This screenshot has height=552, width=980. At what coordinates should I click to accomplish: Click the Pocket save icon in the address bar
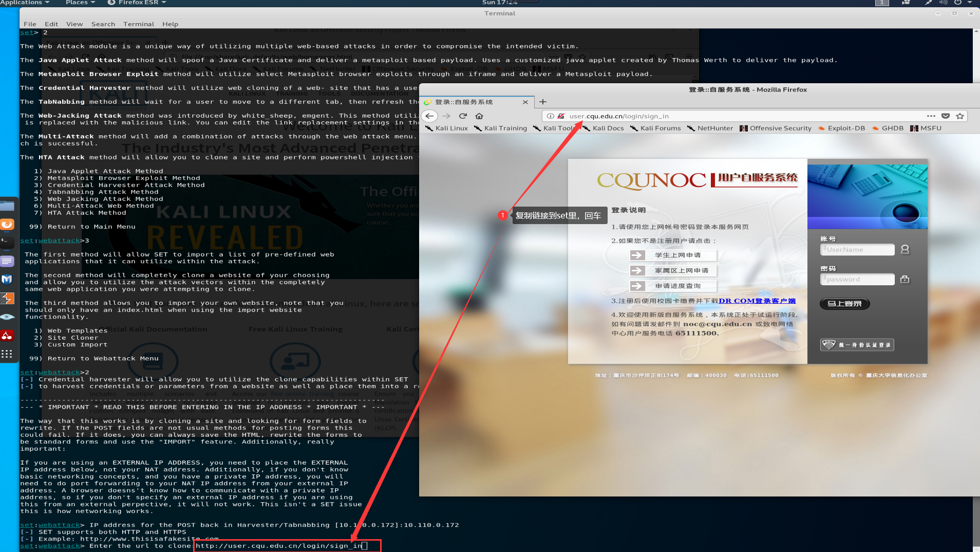pyautogui.click(x=946, y=116)
